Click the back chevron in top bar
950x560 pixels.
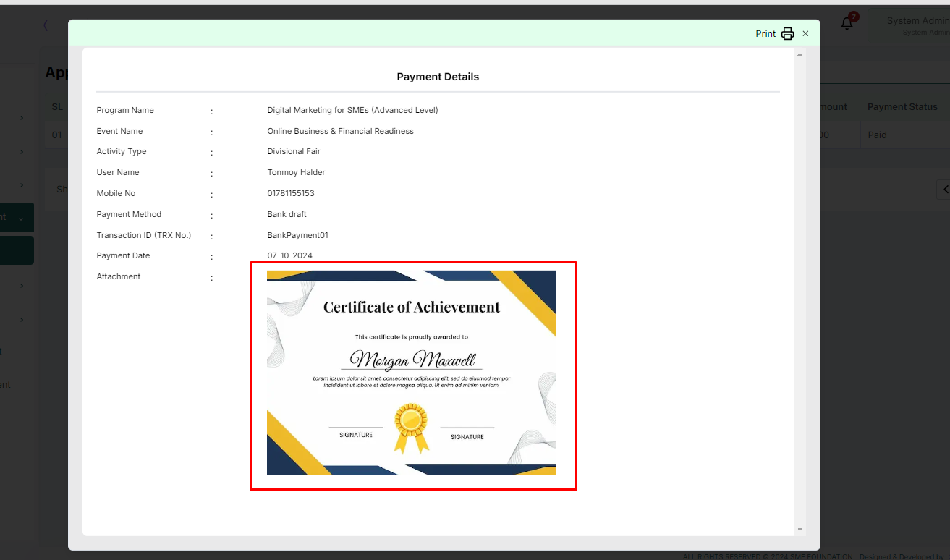click(46, 25)
